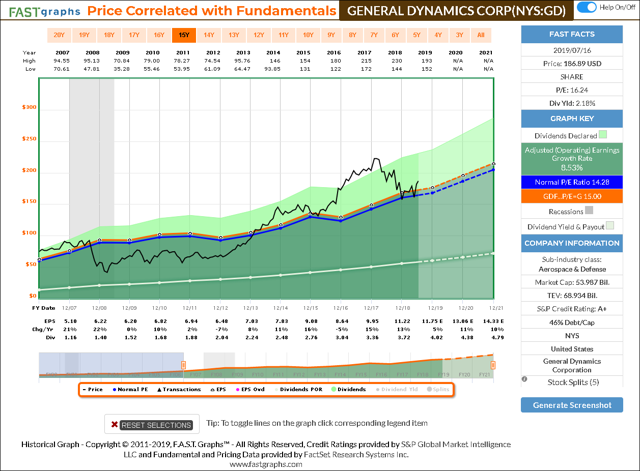This screenshot has width=640, height=471.
Task: Select the 20Y time range tab
Action: pos(59,35)
